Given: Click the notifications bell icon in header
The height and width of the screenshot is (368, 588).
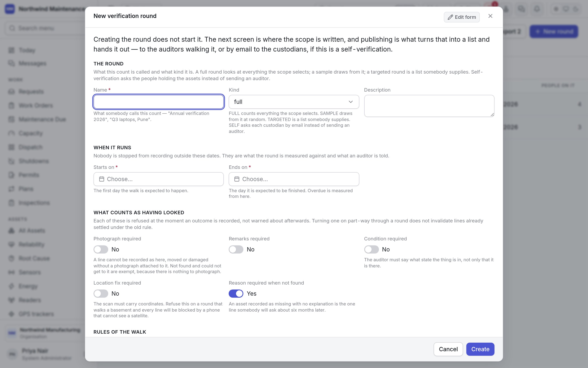Looking at the screenshot, I should click(x=537, y=9).
